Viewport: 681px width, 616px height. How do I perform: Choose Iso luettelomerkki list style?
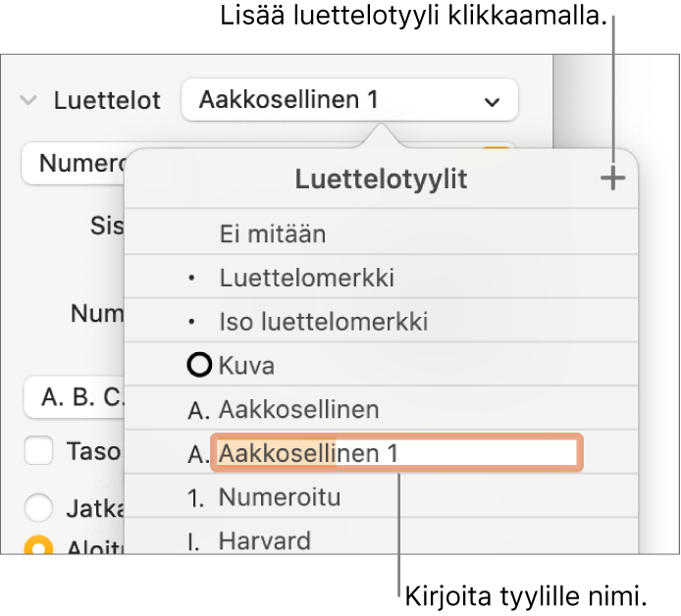pyautogui.click(x=381, y=321)
